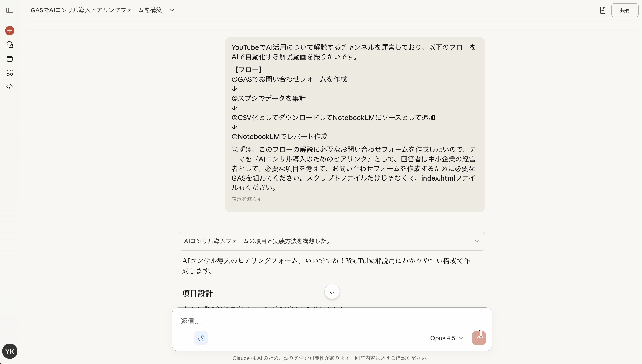Click the export conversation icon near 共有
The width and height of the screenshot is (642, 364).
(603, 10)
